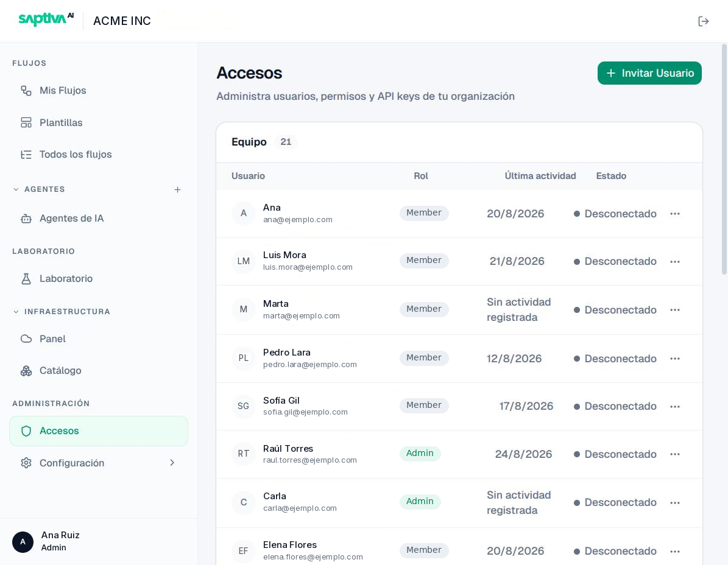Click the A avatar for Ana

tap(243, 213)
